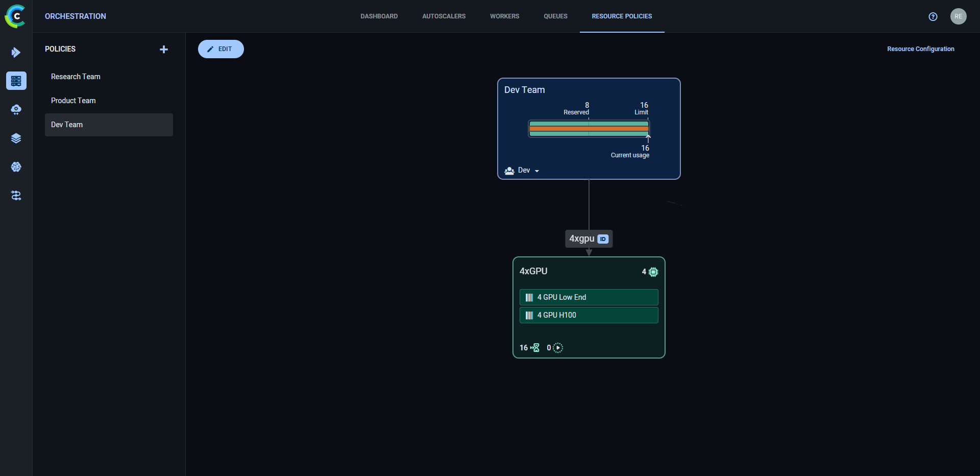
Task: Switch to the Queues tab
Action: (555, 16)
